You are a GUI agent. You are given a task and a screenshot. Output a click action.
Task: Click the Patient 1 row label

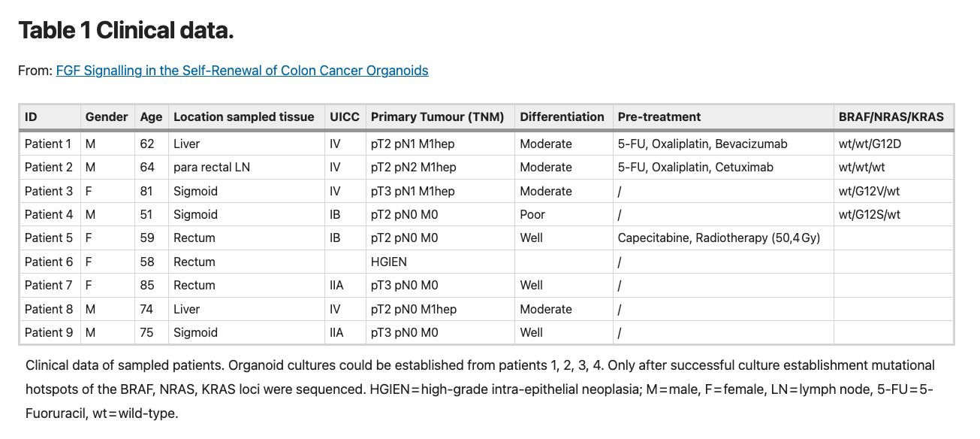(x=48, y=144)
